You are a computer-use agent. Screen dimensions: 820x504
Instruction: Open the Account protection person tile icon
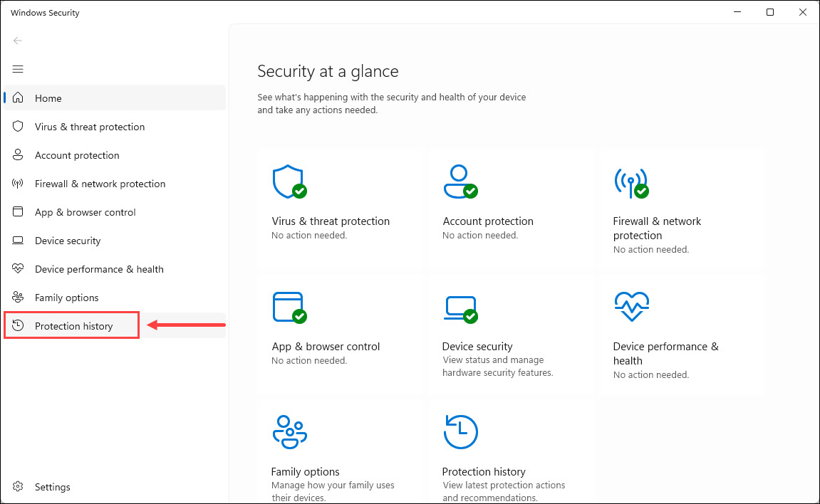tap(460, 182)
